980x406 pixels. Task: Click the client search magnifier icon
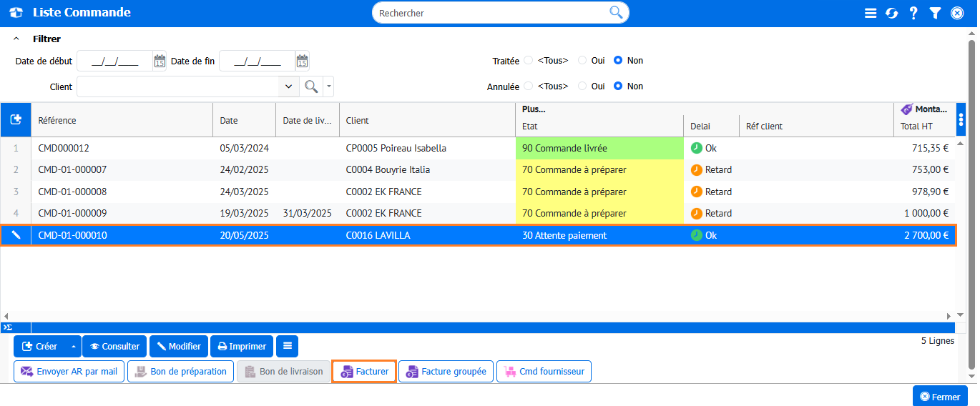[x=311, y=86]
